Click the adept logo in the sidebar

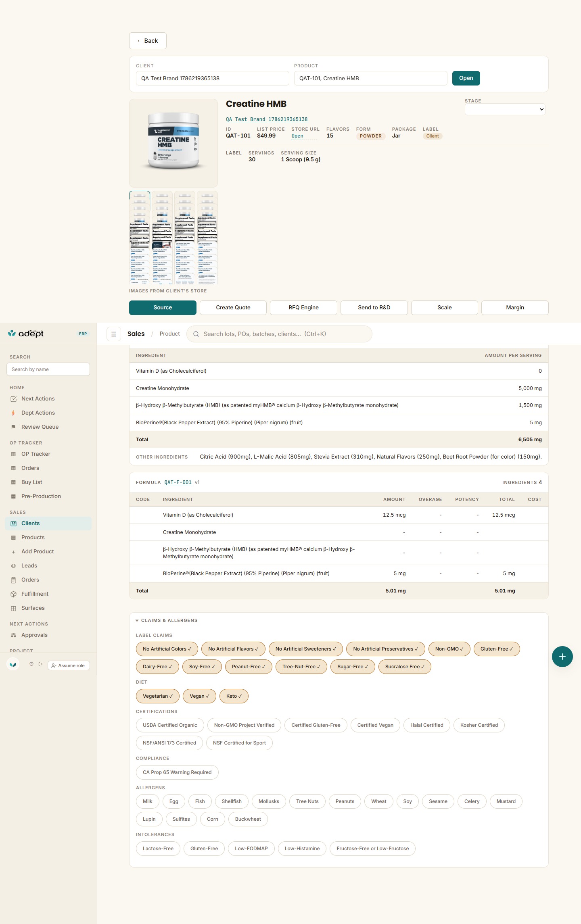tap(26, 334)
